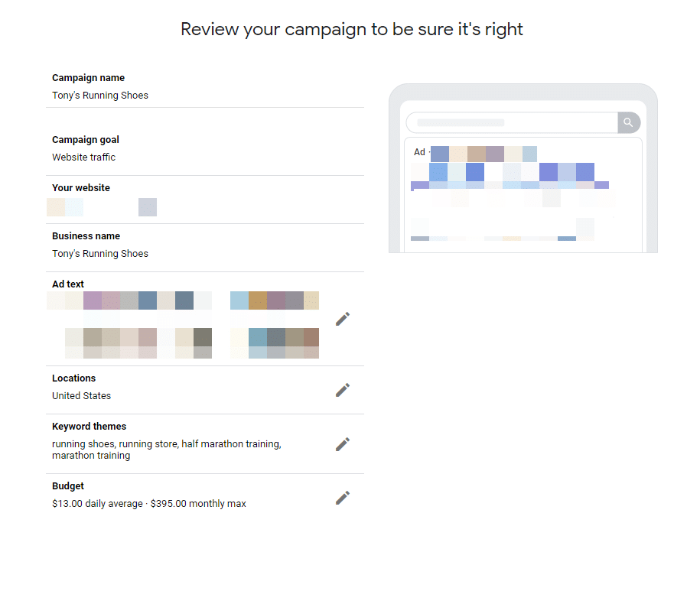700x591 pixels.
Task: Click the Campaign goal label
Action: [x=86, y=140]
